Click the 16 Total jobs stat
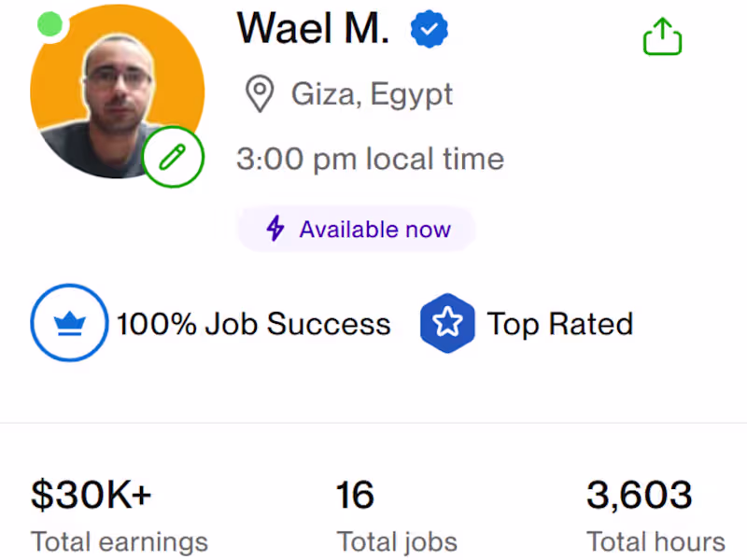747x560 pixels. [355, 496]
